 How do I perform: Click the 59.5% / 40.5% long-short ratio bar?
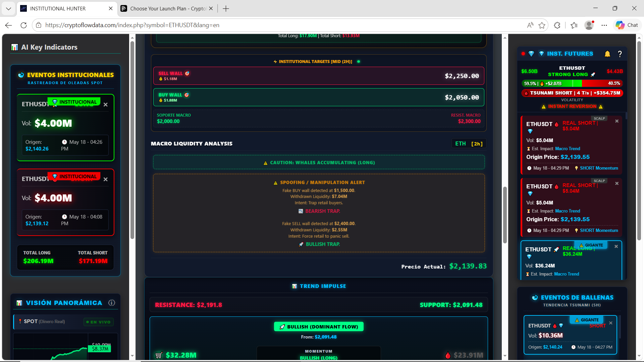pos(572,83)
